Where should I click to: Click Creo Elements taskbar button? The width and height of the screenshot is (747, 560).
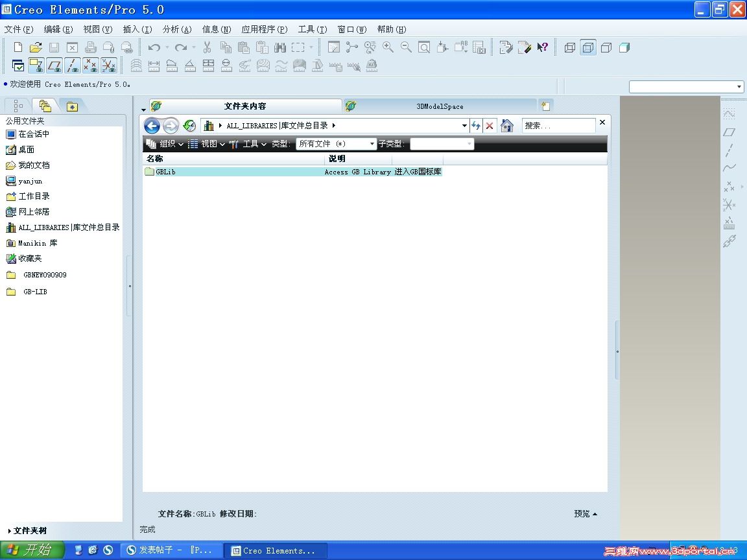[x=276, y=550]
